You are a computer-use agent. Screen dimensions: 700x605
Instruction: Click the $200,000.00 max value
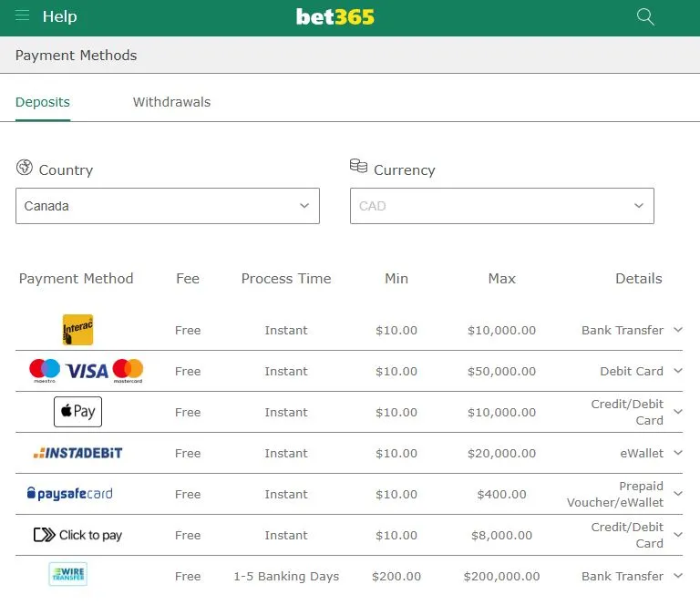tap(502, 577)
